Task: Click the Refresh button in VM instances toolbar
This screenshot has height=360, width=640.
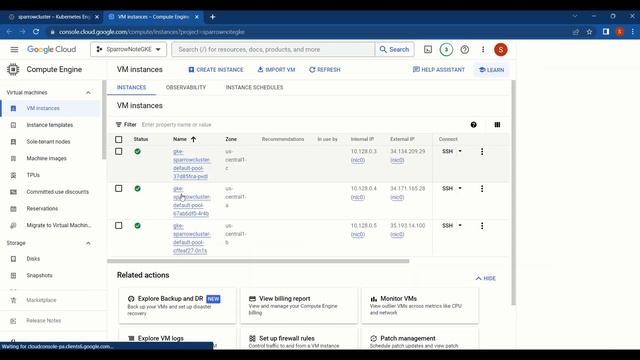Action: click(325, 70)
